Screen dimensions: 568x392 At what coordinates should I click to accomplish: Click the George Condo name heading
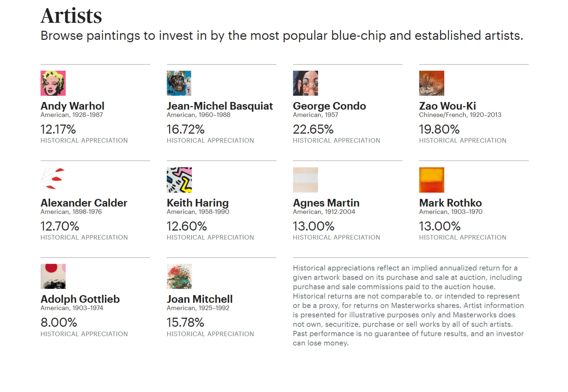tap(329, 106)
